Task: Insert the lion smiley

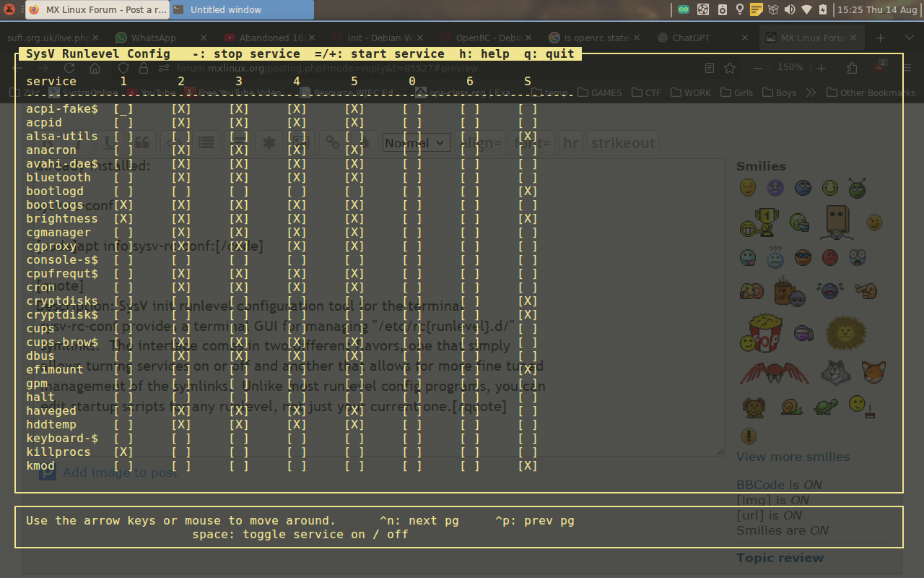Action: (x=846, y=332)
